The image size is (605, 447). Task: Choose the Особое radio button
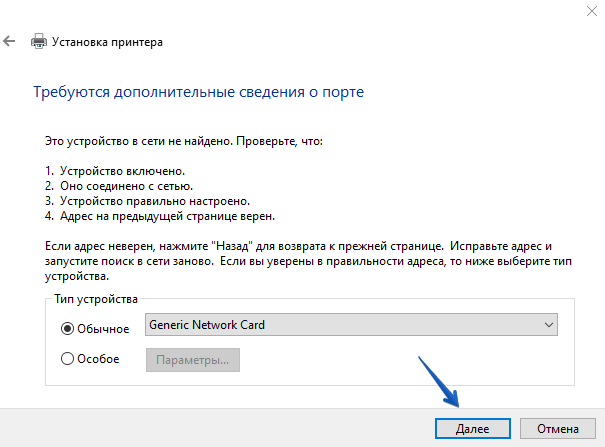point(68,359)
